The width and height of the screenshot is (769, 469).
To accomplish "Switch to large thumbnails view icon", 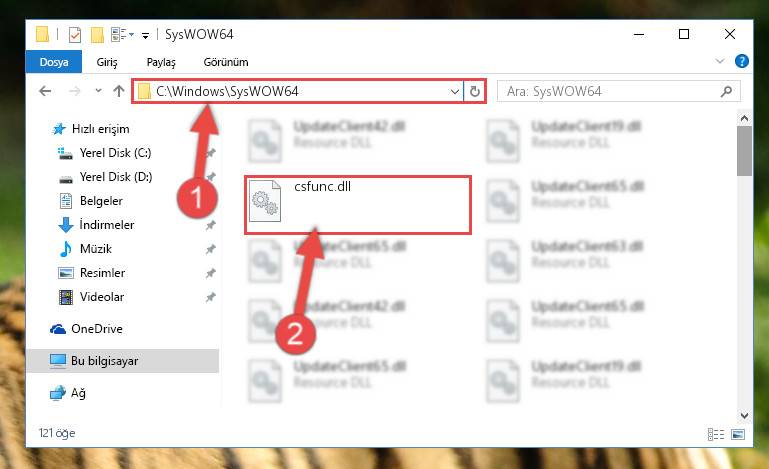I will pos(738,434).
